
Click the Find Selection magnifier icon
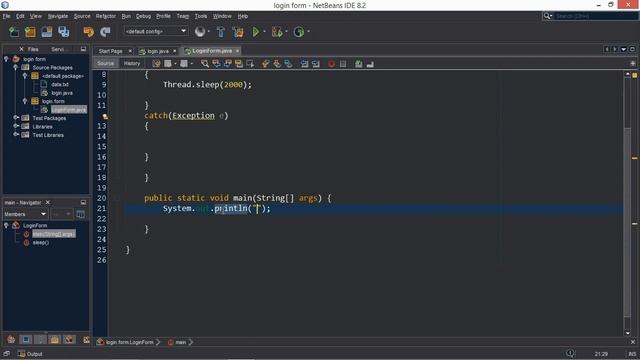[x=205, y=64]
